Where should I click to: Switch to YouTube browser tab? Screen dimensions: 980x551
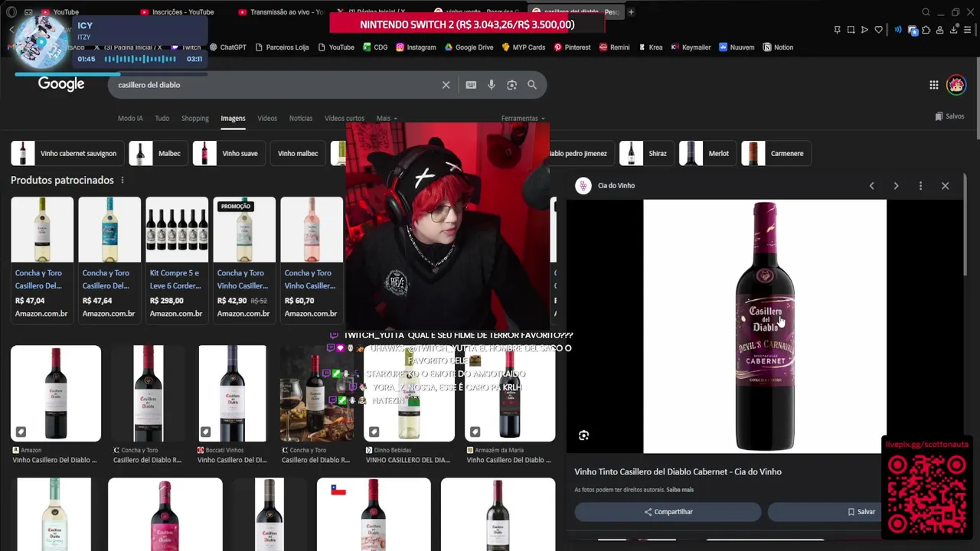(x=66, y=12)
